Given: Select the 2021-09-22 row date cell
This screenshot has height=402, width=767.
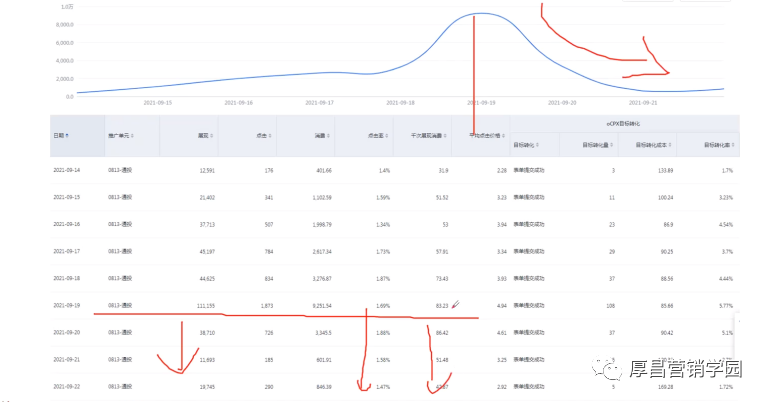Looking at the screenshot, I should coord(67,386).
